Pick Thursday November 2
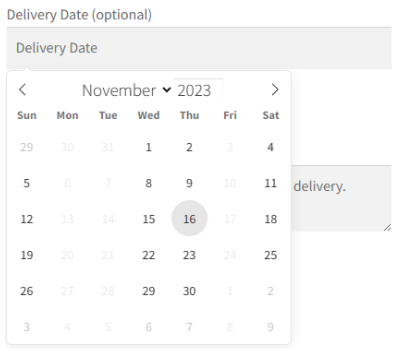This screenshot has height=360, width=402. pos(189,147)
